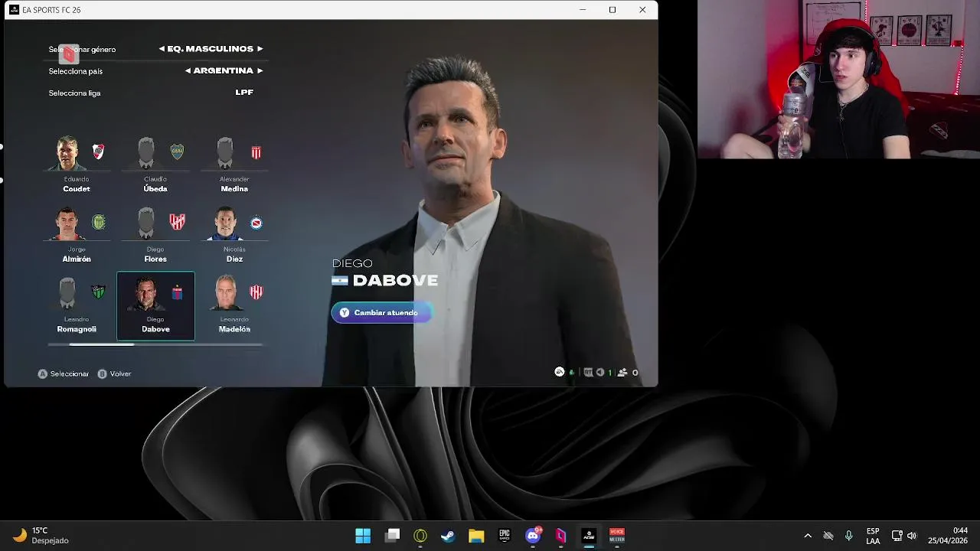Open Opera GX from taskbar

[420, 536]
